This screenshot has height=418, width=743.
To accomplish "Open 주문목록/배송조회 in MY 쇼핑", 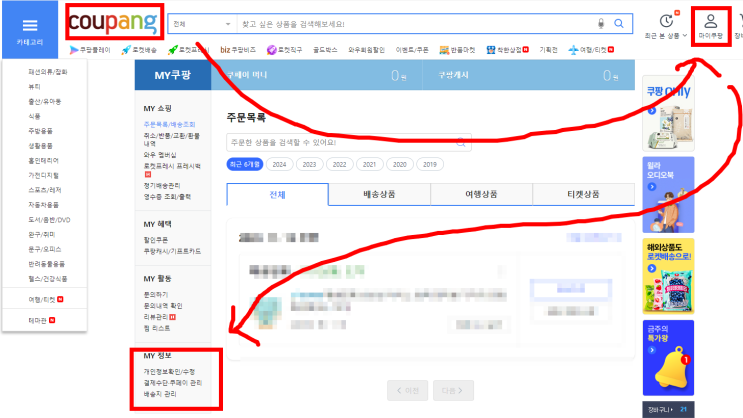I will tap(170, 124).
